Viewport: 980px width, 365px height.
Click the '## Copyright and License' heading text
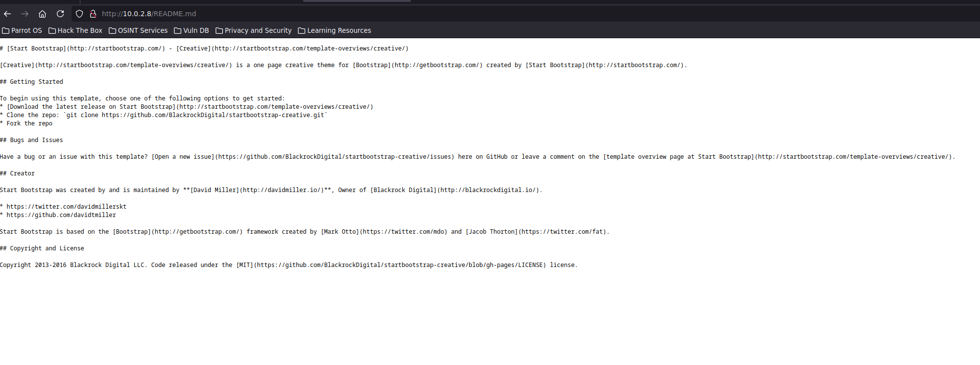pyautogui.click(x=42, y=248)
